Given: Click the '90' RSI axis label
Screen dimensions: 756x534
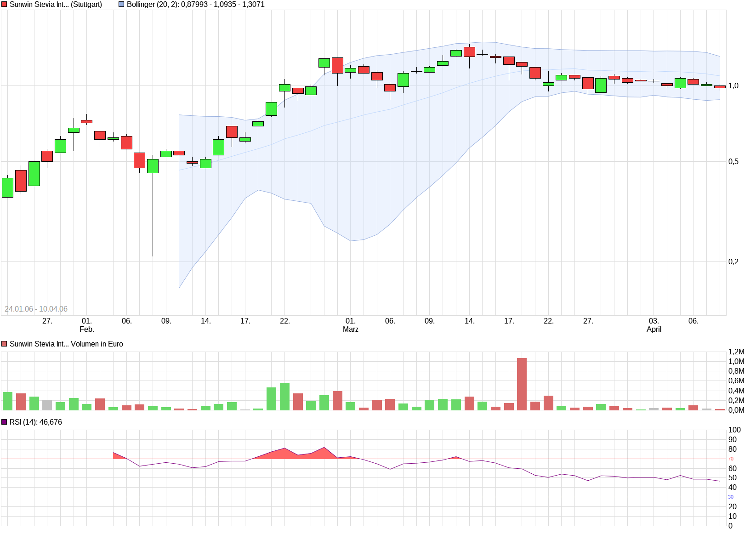Looking at the screenshot, I should click(733, 440).
